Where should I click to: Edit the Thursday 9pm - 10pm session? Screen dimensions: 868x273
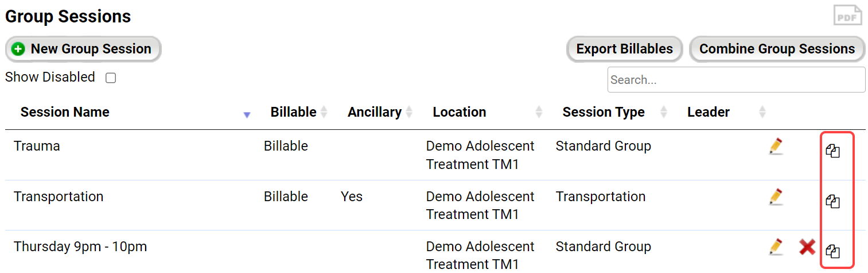coord(776,247)
